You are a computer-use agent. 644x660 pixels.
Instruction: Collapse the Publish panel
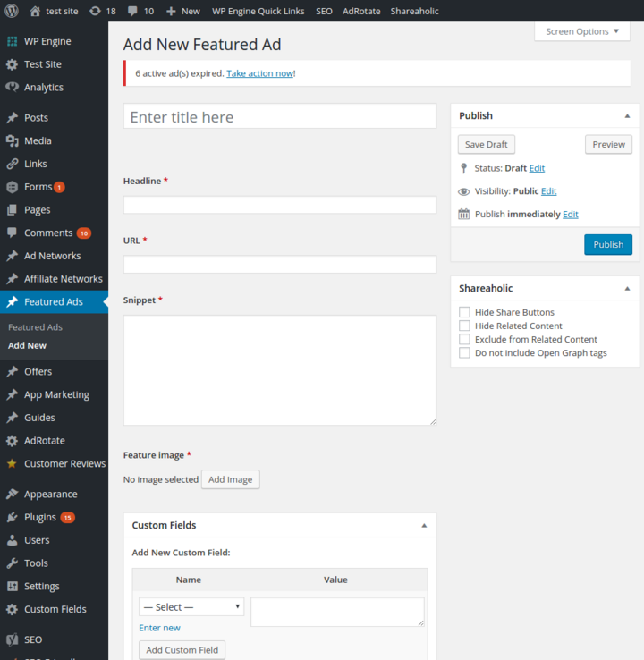627,115
